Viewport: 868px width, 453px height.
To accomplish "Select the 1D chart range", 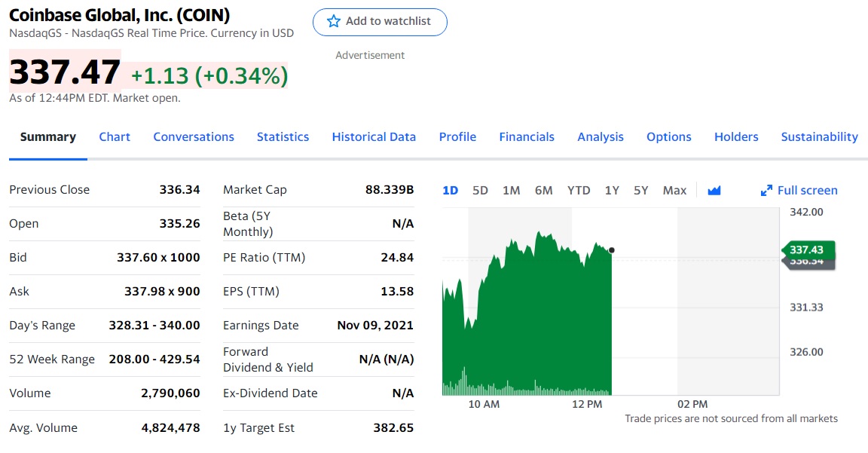I will [x=451, y=191].
